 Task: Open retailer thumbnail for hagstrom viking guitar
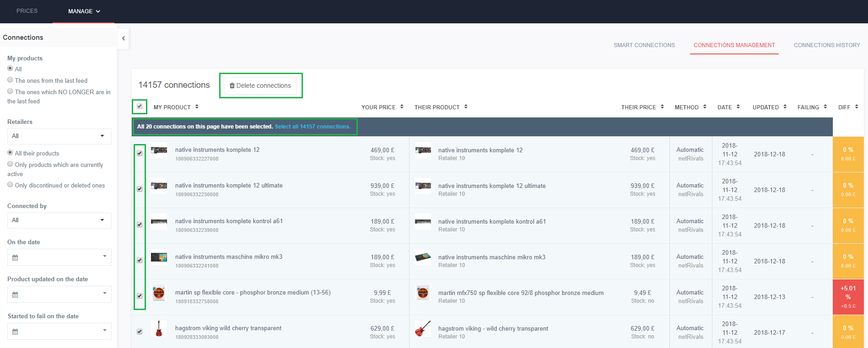pos(423,328)
